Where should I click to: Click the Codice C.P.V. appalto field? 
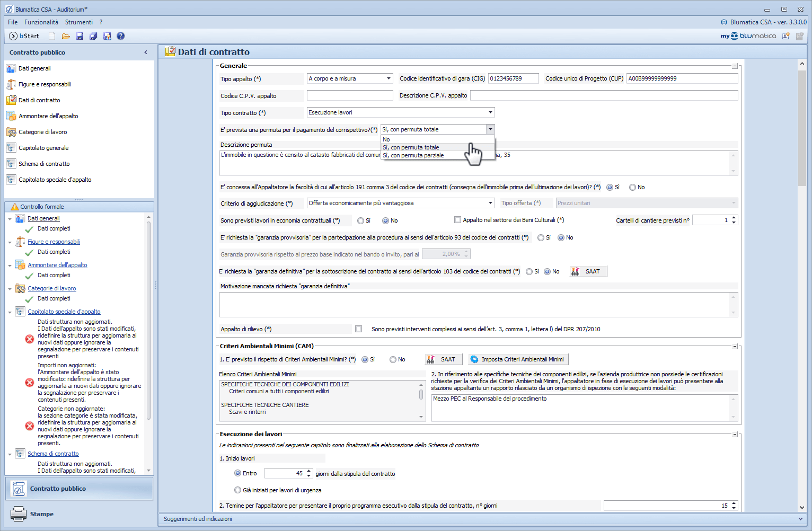350,95
